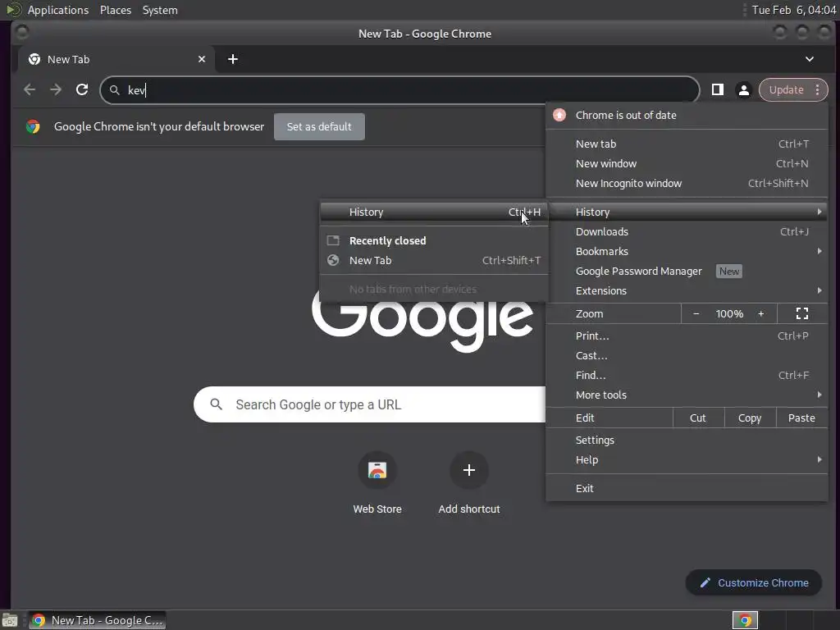Click Cut in the Edit row
The image size is (840, 630).
pos(698,418)
